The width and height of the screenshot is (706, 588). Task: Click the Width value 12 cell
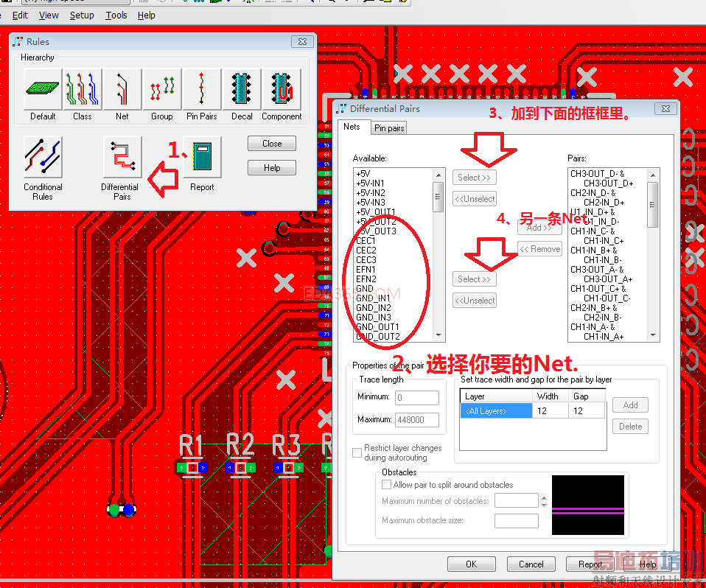[550, 411]
